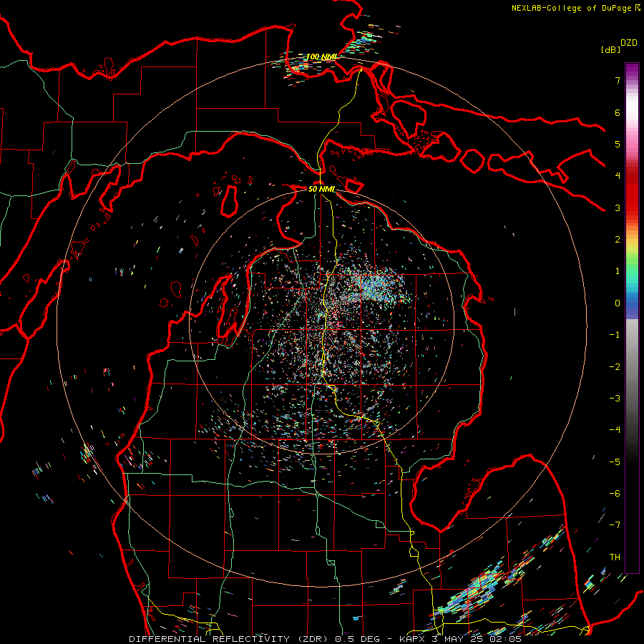Click the -6 value on color scale
The image size is (644, 644).
pyautogui.click(x=615, y=494)
